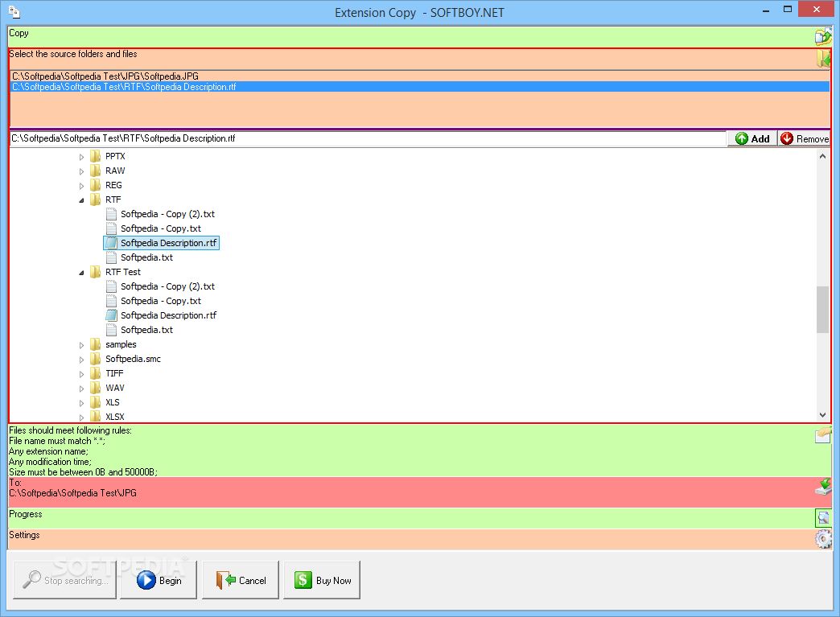Click the REG folder icon
This screenshot has height=617, width=840.
[x=96, y=185]
